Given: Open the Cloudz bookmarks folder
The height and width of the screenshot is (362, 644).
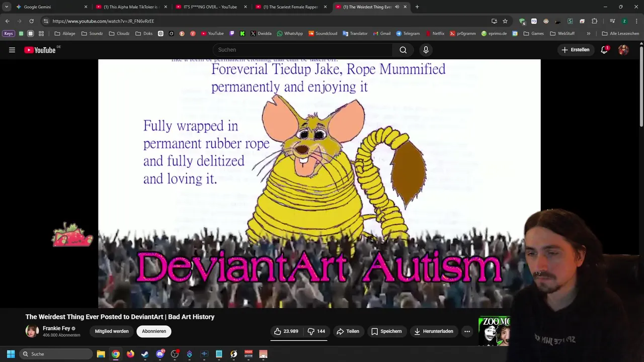Looking at the screenshot, I should tap(119, 34).
